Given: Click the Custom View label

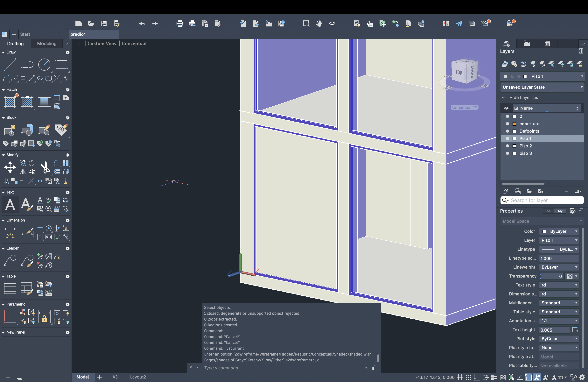Looking at the screenshot, I should coord(102,44).
